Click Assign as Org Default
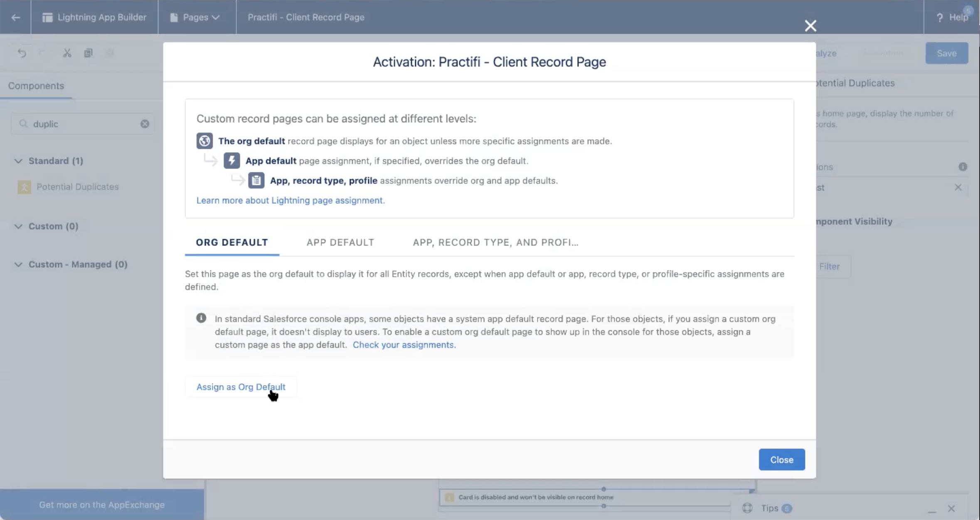 tap(241, 387)
